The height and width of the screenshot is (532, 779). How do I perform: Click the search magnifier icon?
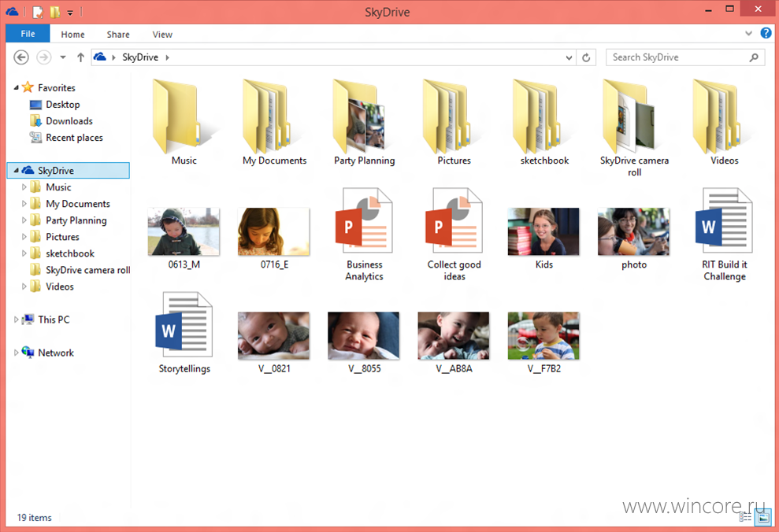point(754,57)
